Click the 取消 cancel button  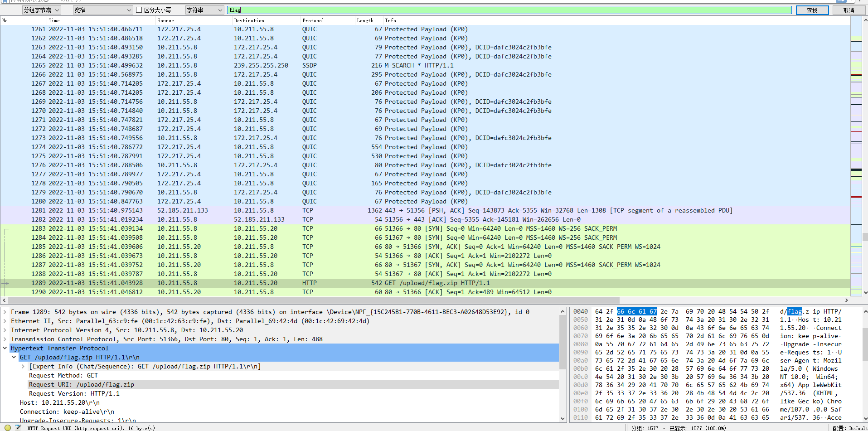[x=849, y=10]
